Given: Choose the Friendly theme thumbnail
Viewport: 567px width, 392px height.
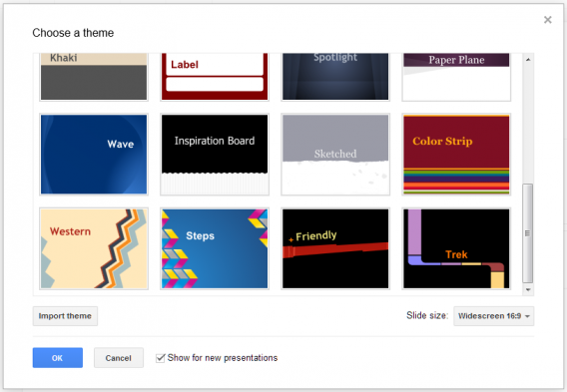Looking at the screenshot, I should (335, 248).
